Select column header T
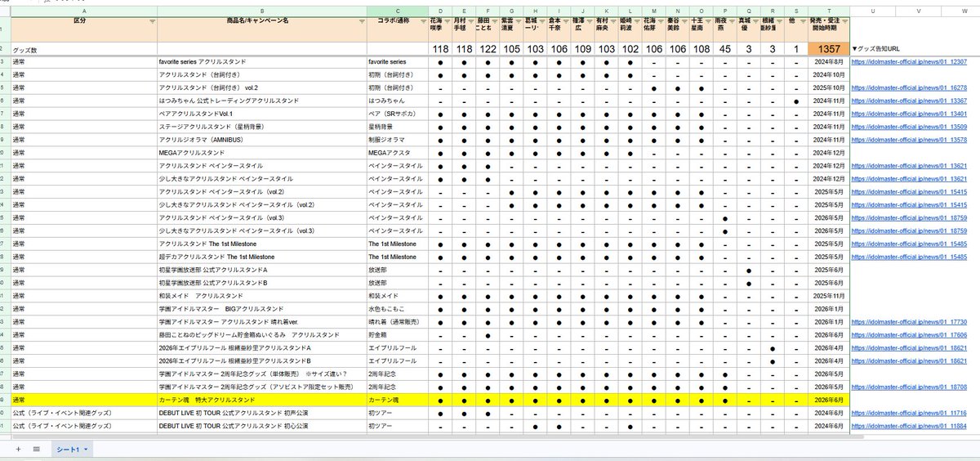The image size is (980, 461). pos(830,11)
